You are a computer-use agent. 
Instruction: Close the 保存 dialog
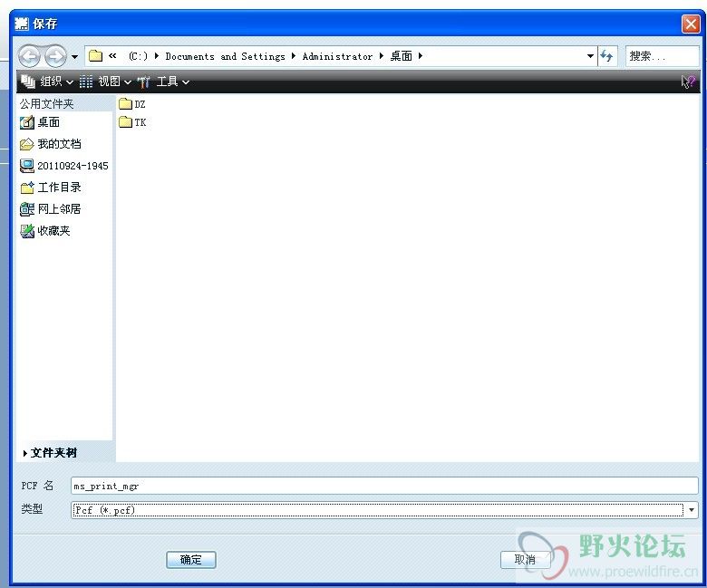[x=691, y=24]
